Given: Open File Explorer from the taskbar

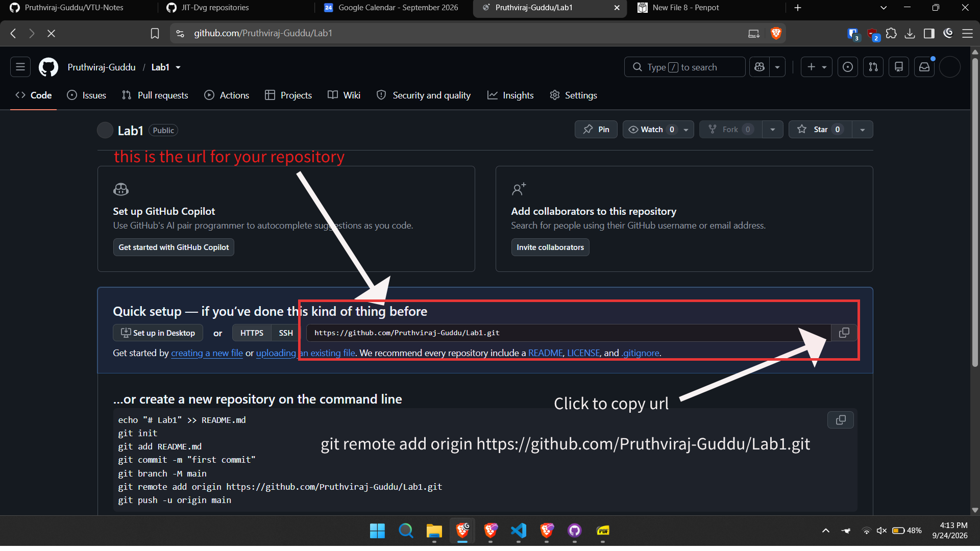Looking at the screenshot, I should tap(434, 531).
